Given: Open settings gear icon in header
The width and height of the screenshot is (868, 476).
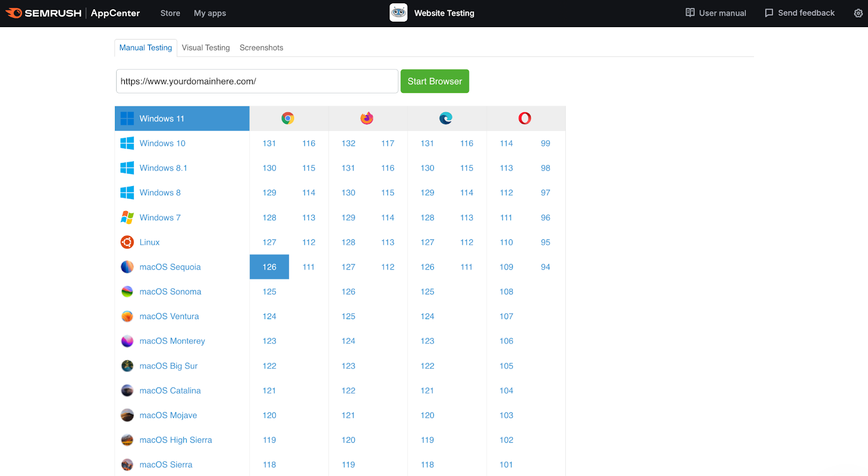Looking at the screenshot, I should (858, 13).
